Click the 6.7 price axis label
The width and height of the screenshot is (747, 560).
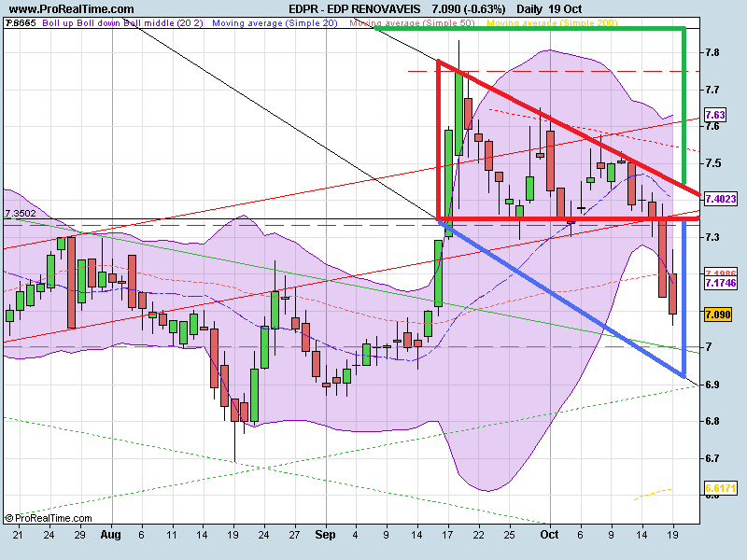712,458
